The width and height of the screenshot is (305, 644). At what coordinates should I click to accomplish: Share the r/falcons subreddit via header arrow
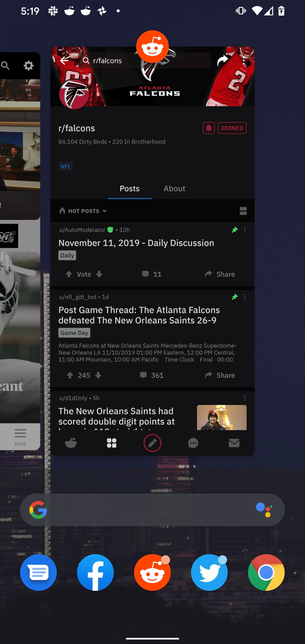(x=222, y=61)
